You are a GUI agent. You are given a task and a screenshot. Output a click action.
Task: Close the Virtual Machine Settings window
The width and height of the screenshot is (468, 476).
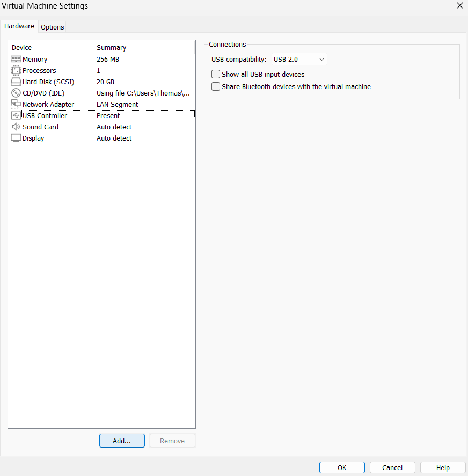460,5
